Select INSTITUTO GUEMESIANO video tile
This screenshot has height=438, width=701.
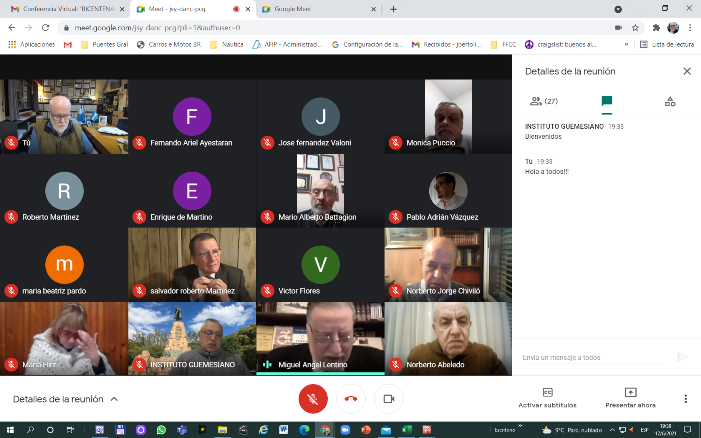point(192,338)
